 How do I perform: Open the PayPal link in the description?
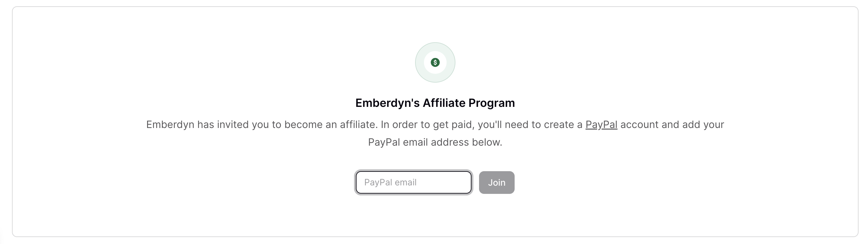click(602, 125)
